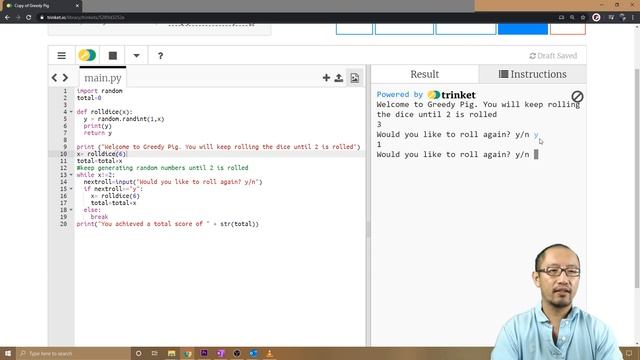Open the question mark help button
Image resolution: width=640 pixels, height=360 pixels.
pyautogui.click(x=160, y=56)
